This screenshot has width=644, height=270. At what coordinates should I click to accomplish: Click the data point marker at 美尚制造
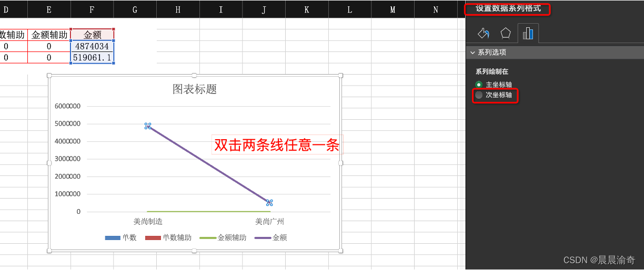148,126
